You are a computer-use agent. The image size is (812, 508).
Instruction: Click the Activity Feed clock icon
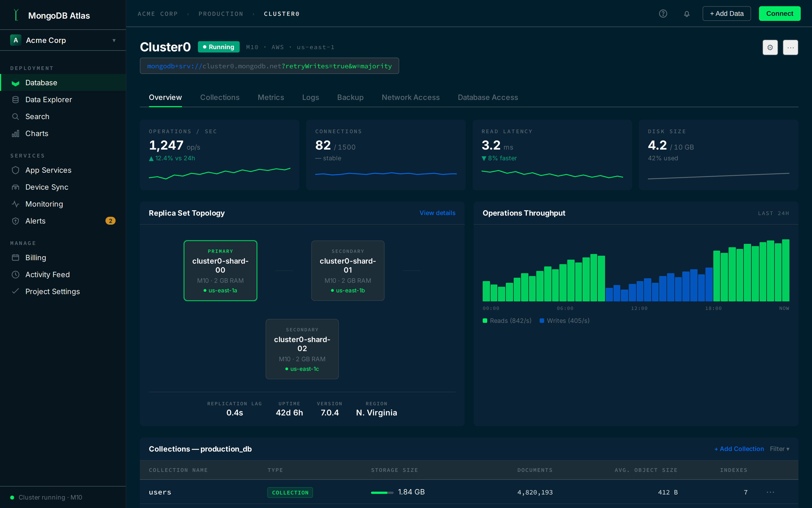click(16, 275)
